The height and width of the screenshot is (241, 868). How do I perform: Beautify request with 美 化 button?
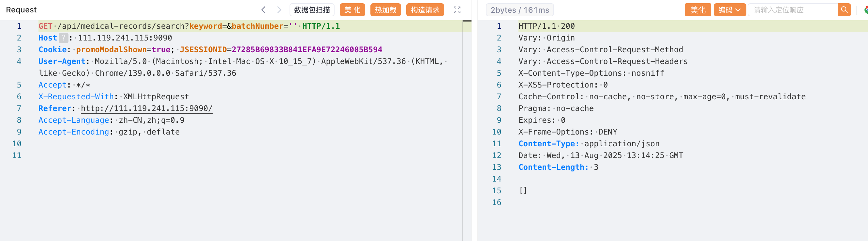click(352, 10)
